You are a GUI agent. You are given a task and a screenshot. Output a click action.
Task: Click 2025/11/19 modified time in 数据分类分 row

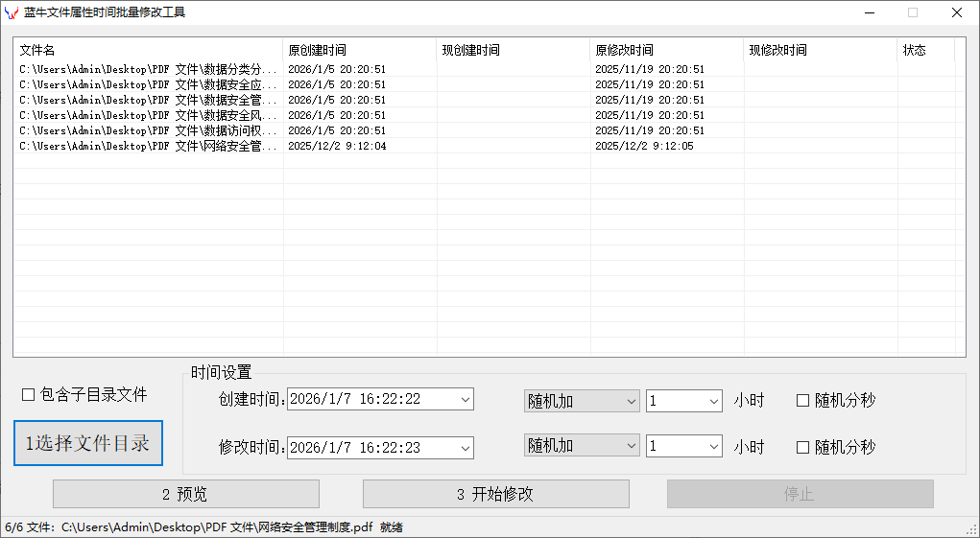point(650,69)
